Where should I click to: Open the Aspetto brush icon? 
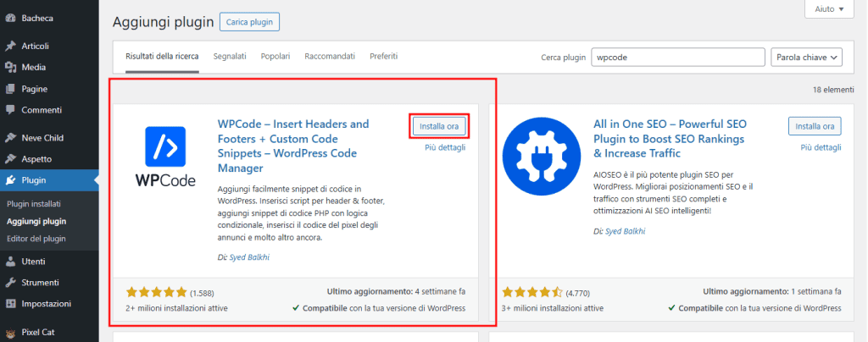coord(10,159)
